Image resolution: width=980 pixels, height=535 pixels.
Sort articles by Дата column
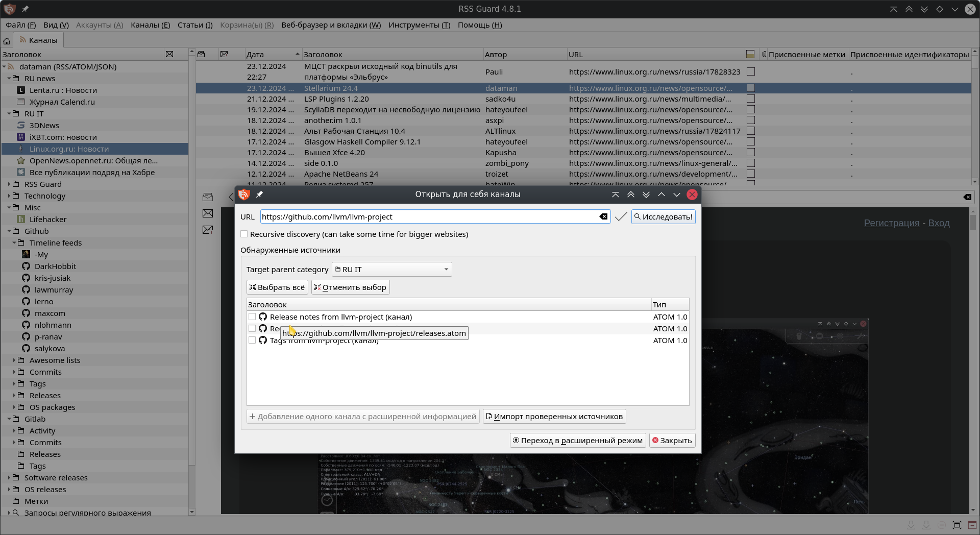click(273, 55)
